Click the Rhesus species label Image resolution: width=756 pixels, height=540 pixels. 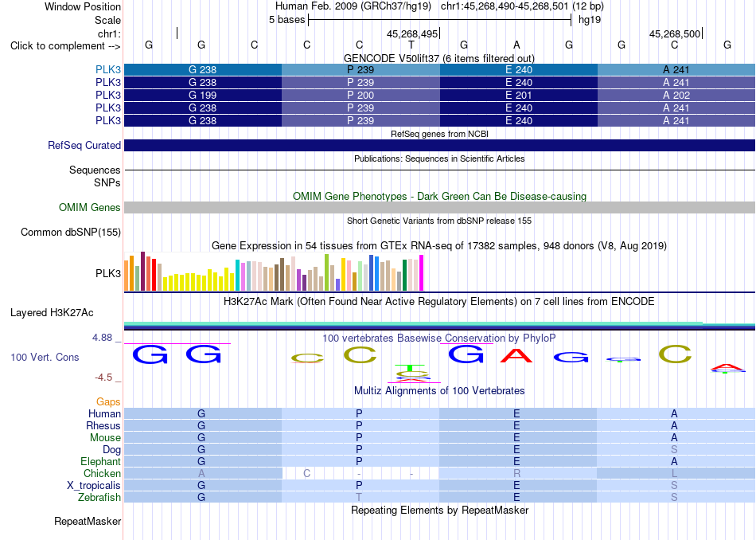pyautogui.click(x=103, y=425)
